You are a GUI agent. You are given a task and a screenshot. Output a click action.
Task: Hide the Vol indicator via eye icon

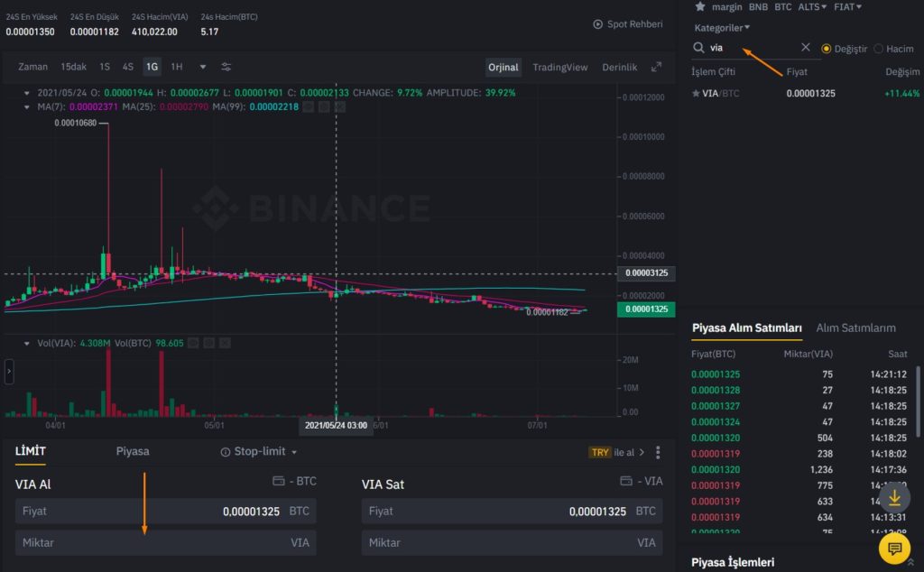[193, 343]
